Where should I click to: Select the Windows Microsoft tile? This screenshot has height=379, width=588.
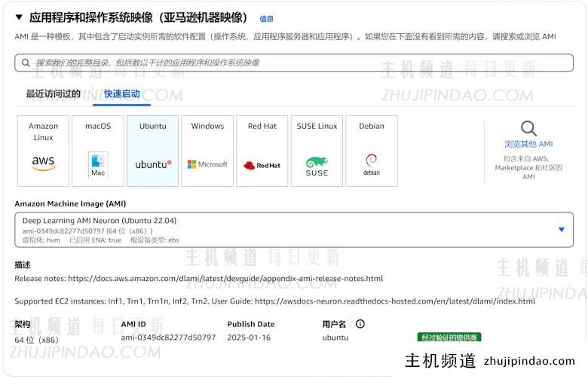point(207,151)
